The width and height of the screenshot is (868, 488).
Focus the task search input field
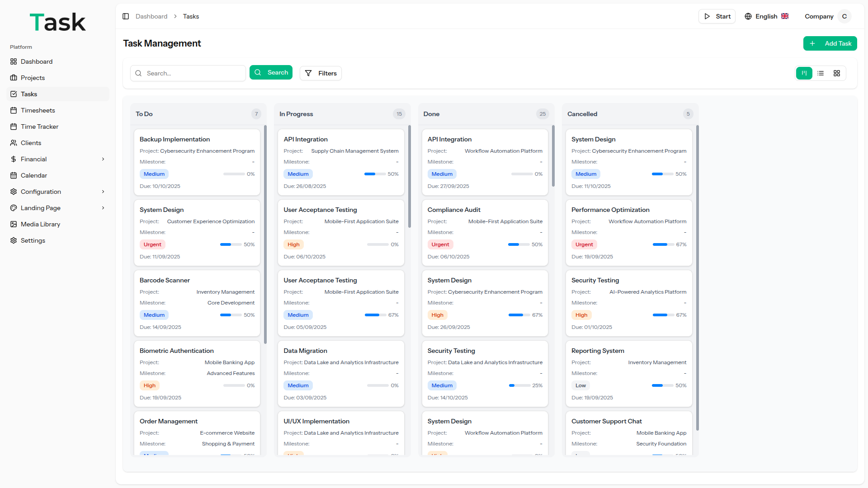(x=193, y=73)
